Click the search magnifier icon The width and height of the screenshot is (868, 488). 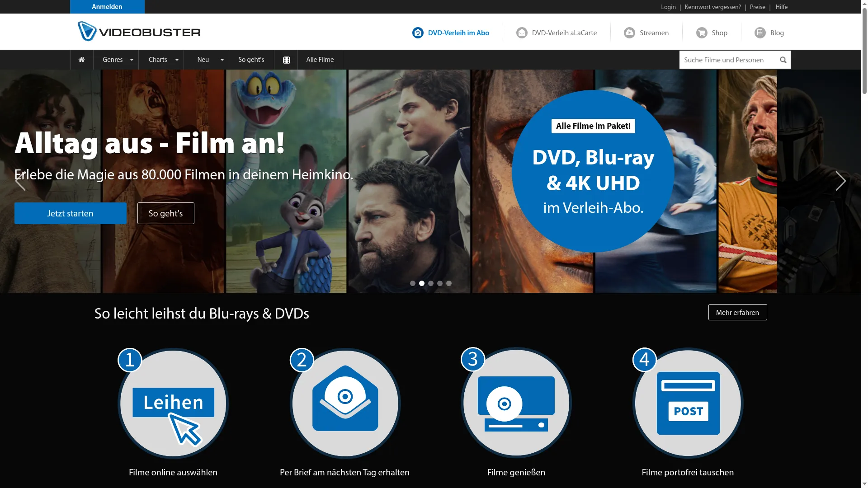pyautogui.click(x=783, y=60)
